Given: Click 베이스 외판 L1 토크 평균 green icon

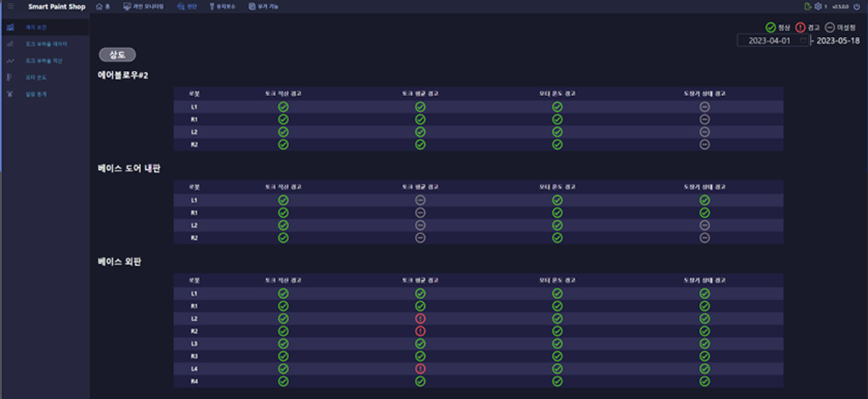Looking at the screenshot, I should [420, 293].
